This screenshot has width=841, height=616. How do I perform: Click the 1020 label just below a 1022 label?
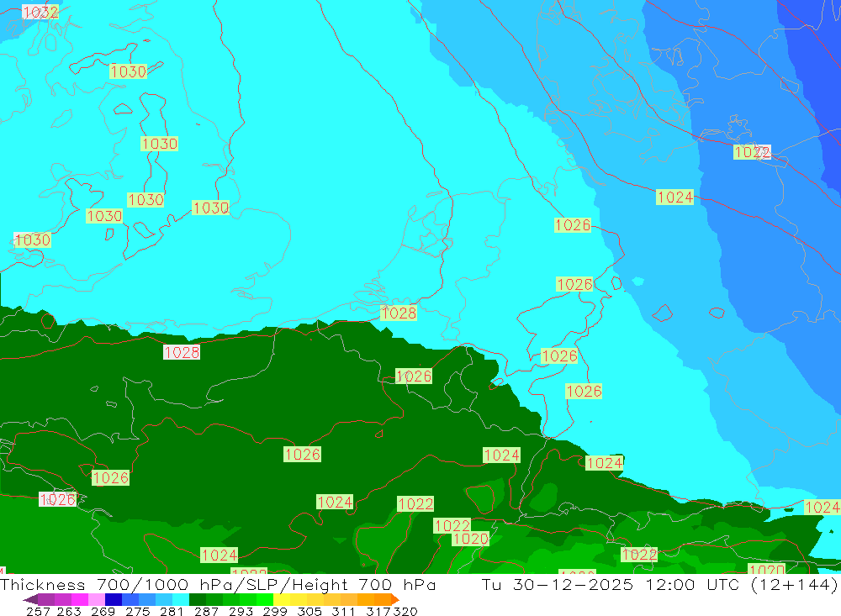(470, 539)
